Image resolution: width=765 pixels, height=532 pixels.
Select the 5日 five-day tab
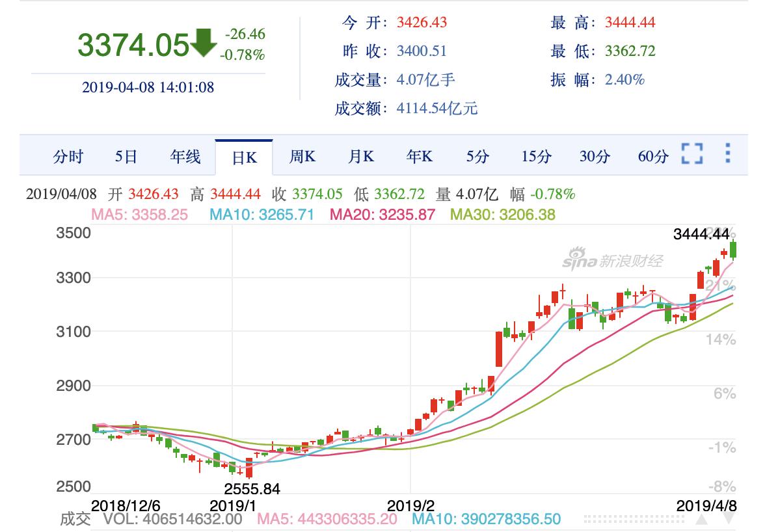pyautogui.click(x=126, y=157)
